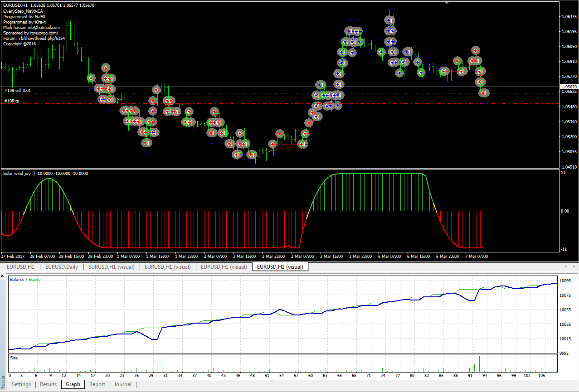Viewport: 579px width, 392px height.
Task: Select the last trade arrow at chart's right end
Action: click(x=484, y=92)
